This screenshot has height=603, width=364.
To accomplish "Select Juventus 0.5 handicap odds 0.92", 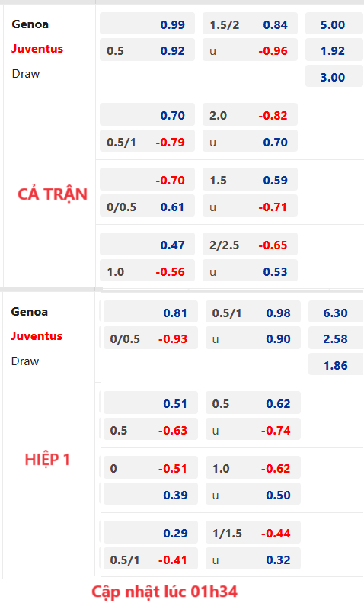I will click(x=148, y=50).
